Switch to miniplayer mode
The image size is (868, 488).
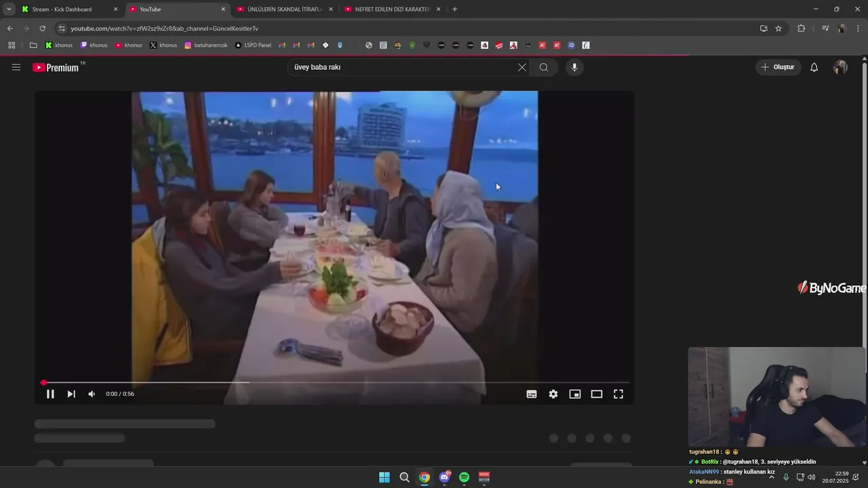tap(575, 394)
